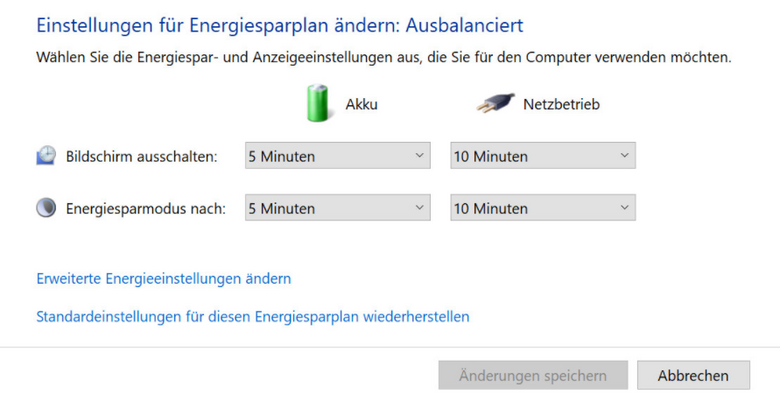The height and width of the screenshot is (401, 780).
Task: Click the Akku column label
Action: (362, 104)
